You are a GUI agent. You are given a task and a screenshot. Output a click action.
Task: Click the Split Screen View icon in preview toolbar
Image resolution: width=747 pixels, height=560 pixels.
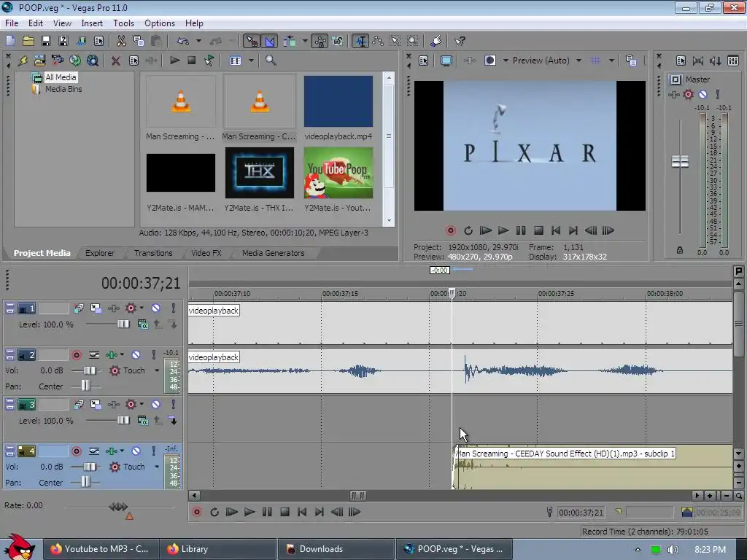[489, 61]
